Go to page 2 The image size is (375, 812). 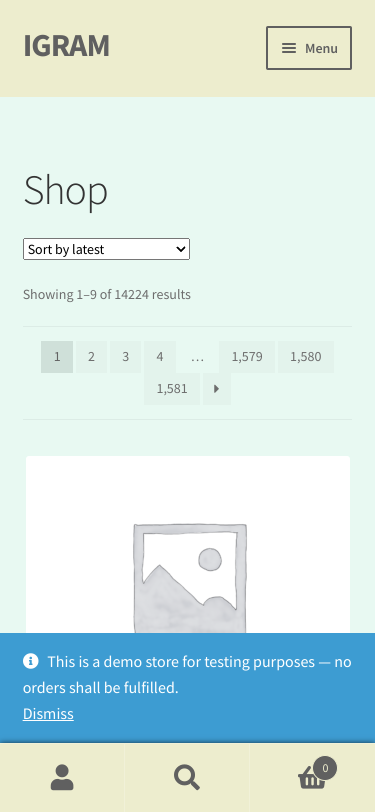point(91,357)
